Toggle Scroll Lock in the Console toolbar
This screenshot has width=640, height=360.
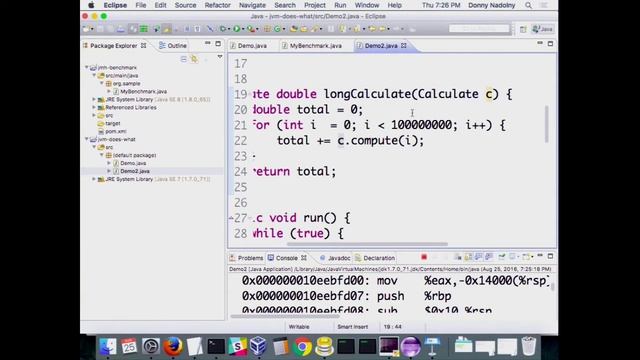(468, 257)
